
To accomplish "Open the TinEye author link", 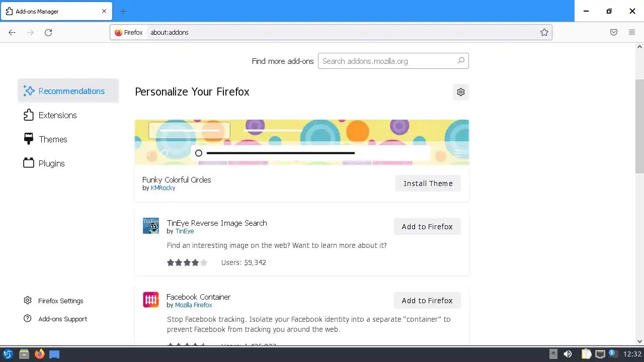I will coord(185,231).
